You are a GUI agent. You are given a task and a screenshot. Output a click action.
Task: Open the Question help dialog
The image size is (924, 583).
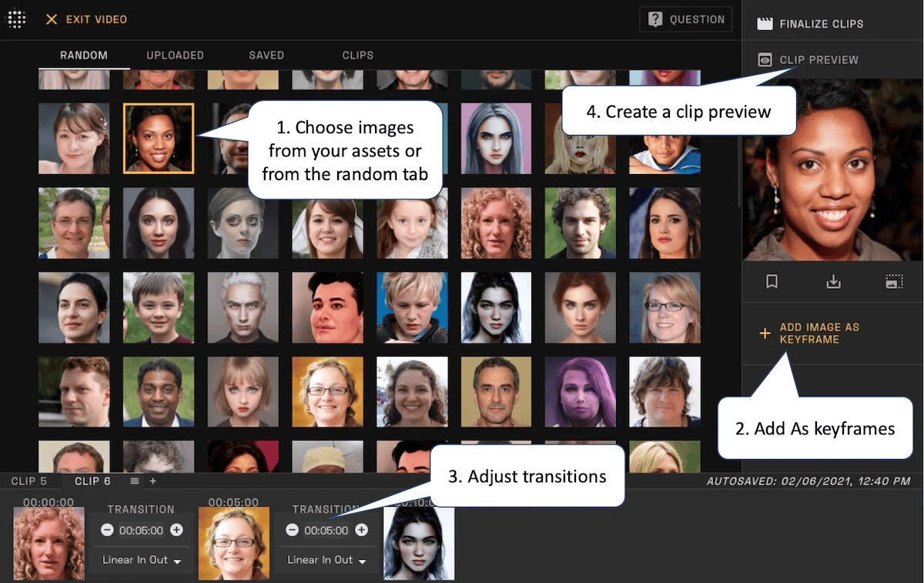point(685,19)
